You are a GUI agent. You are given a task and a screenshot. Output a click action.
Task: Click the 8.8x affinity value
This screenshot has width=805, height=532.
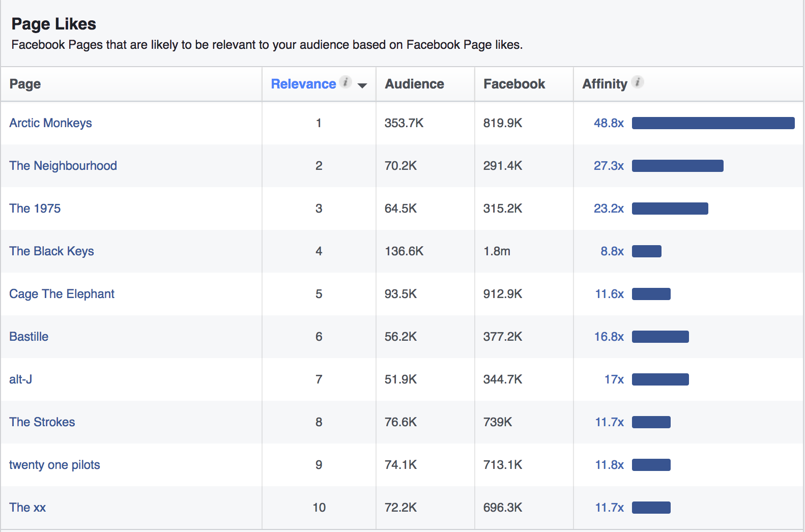tap(612, 251)
